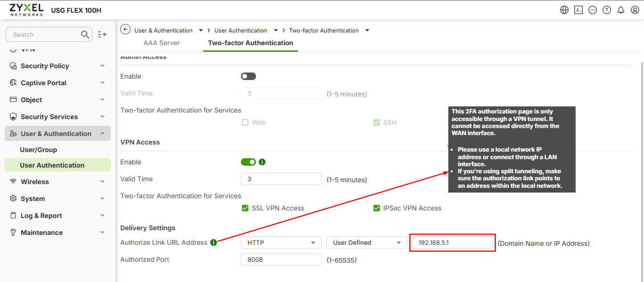Open the System menu label
The image size is (644, 282).
[33, 199]
